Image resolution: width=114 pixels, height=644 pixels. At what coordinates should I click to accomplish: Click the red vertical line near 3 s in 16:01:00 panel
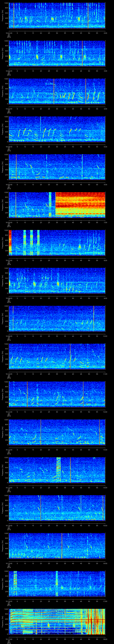pyautogui.click(x=14, y=16)
